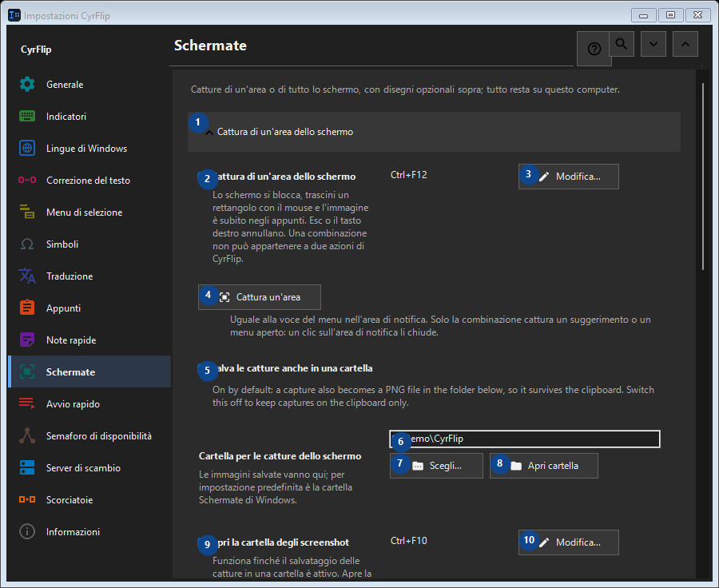Click the settings page vertical scrollbar
This screenshot has height=588, width=719.
(703, 177)
